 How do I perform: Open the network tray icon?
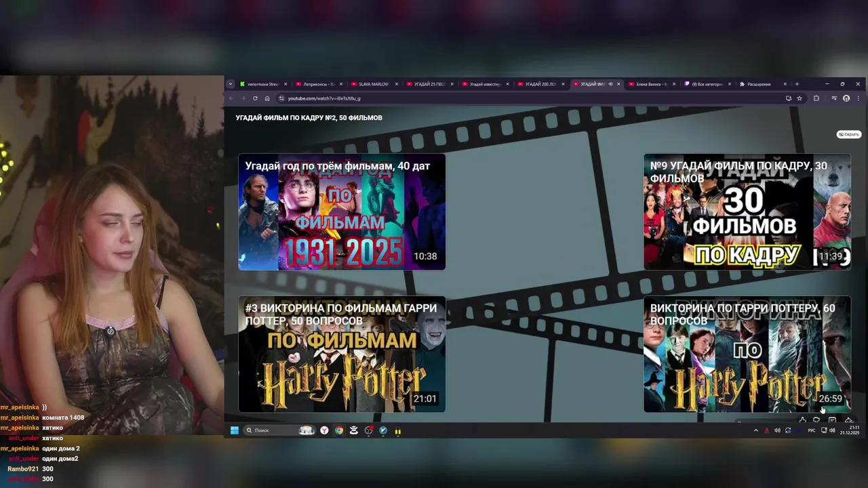tap(824, 430)
